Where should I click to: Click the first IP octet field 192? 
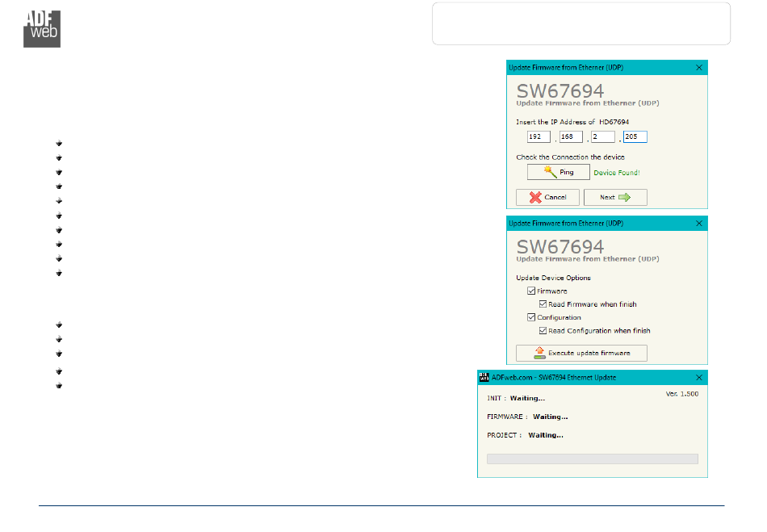[x=539, y=137]
